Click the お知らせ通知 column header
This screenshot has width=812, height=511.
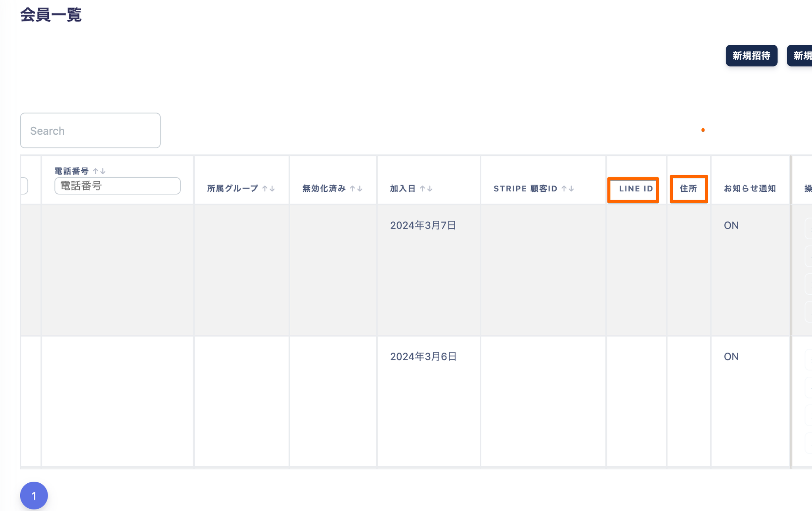[x=749, y=189]
